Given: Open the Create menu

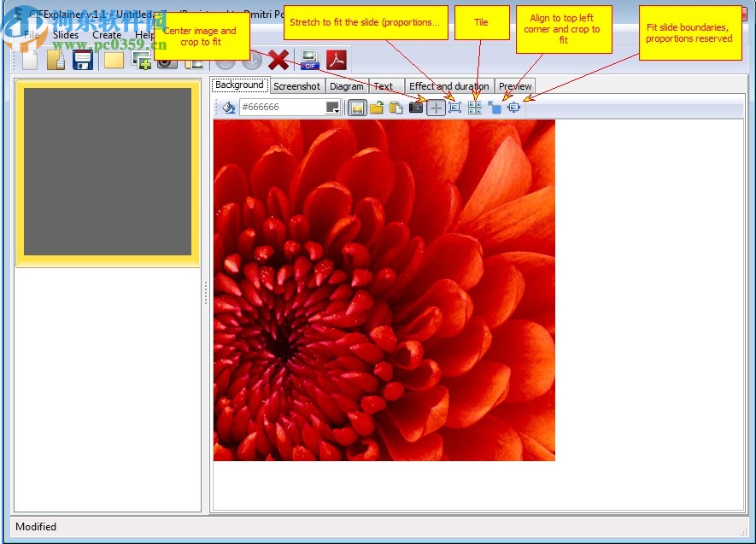Looking at the screenshot, I should pyautogui.click(x=107, y=35).
